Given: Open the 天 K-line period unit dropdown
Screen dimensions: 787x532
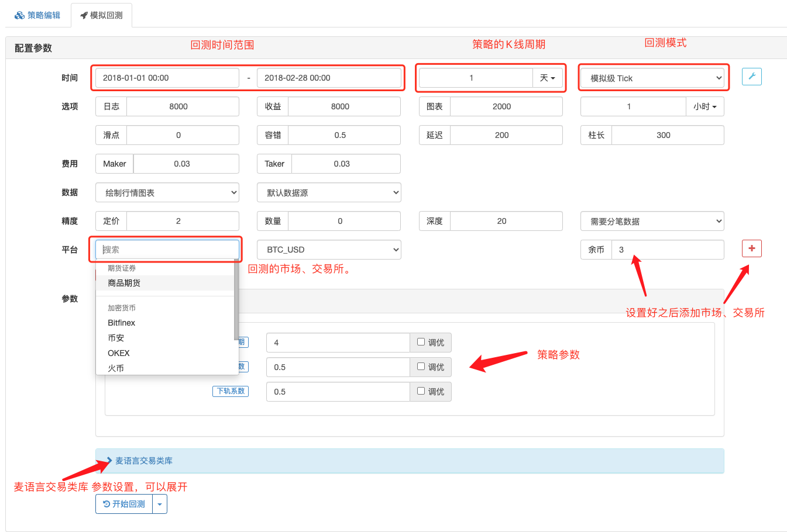Looking at the screenshot, I should coord(548,78).
